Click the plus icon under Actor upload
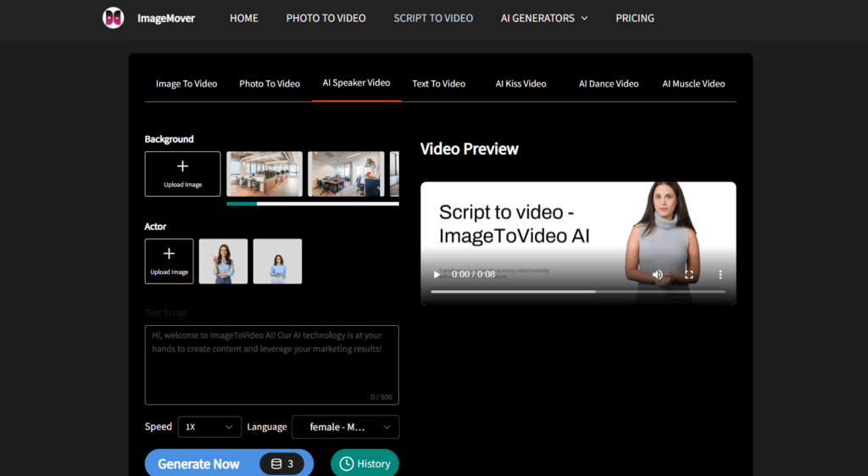The width and height of the screenshot is (868, 476). [169, 253]
